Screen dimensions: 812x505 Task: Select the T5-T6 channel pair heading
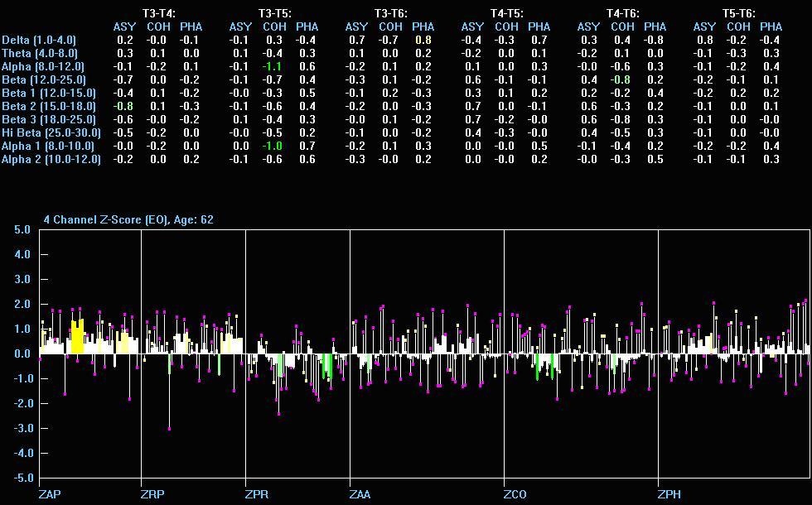click(x=738, y=13)
